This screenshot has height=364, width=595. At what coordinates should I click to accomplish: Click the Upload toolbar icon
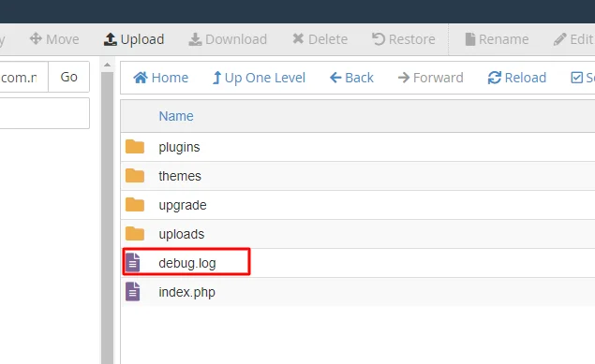(x=110, y=39)
